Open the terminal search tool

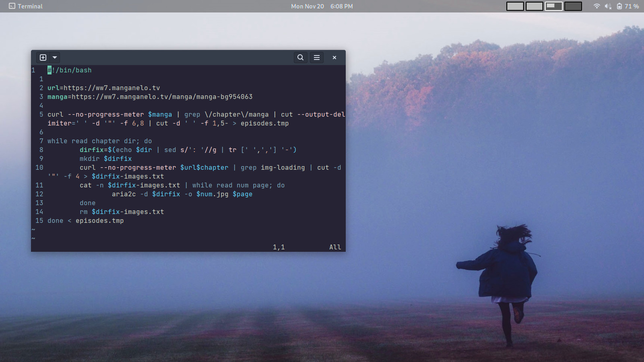[300, 58]
